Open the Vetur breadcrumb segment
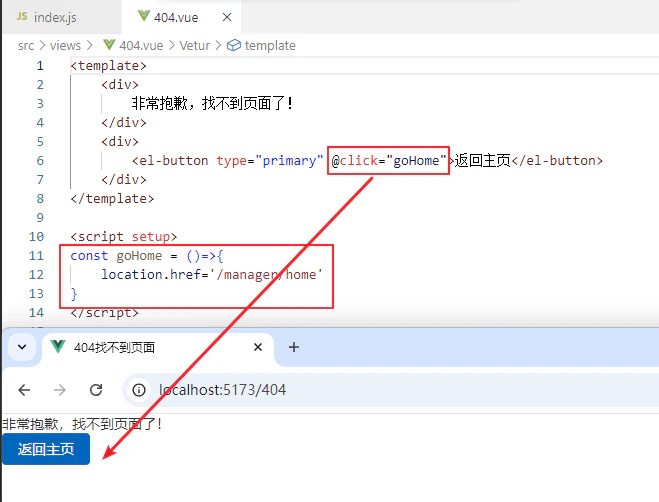 (x=195, y=45)
